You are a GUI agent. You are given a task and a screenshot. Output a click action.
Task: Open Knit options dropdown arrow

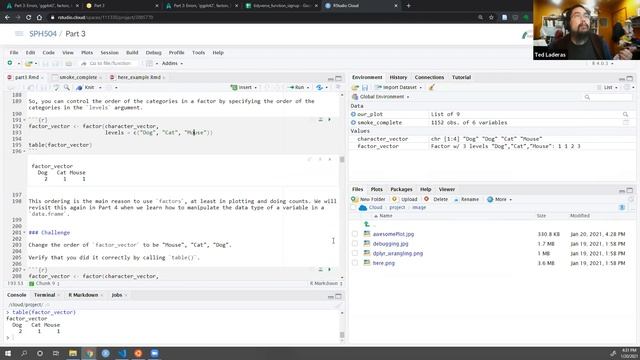100,87
